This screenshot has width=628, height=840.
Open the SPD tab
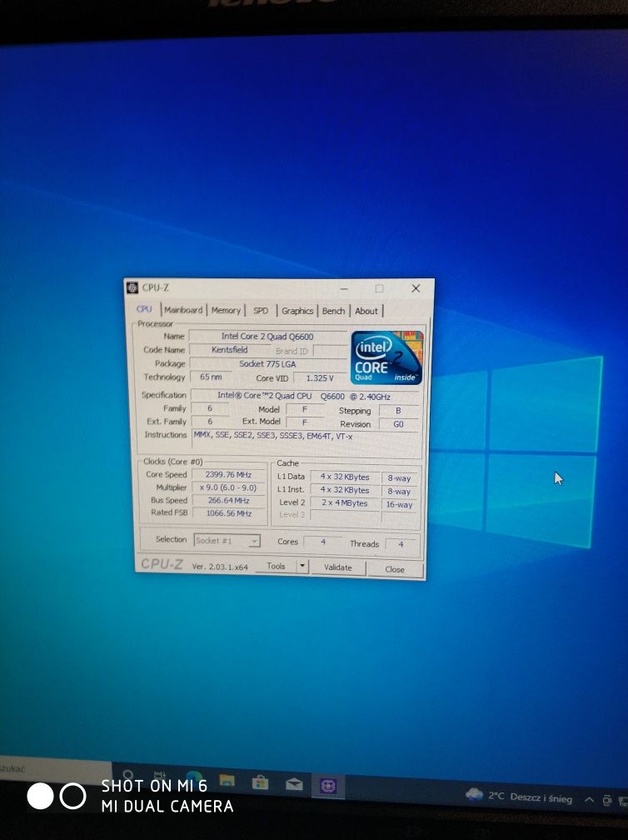tap(261, 311)
